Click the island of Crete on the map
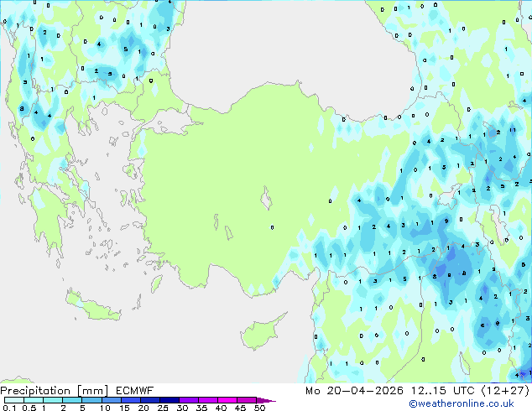Screen dimensions: 532x411 (91, 307)
